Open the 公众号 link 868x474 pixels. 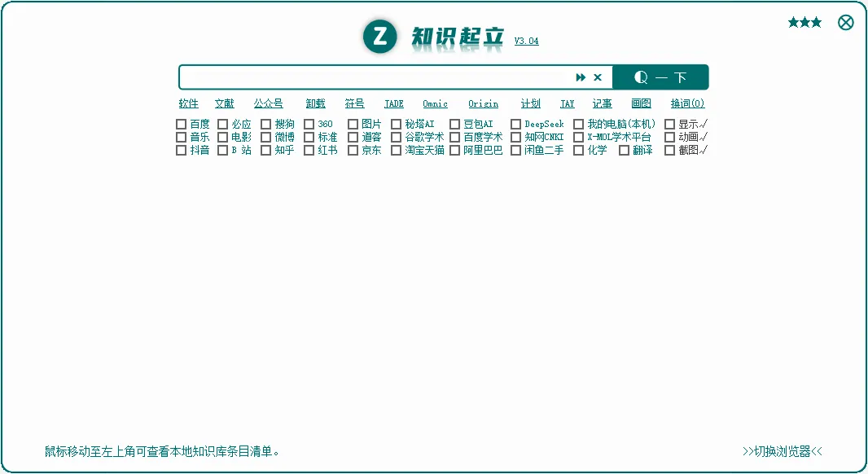click(x=269, y=103)
